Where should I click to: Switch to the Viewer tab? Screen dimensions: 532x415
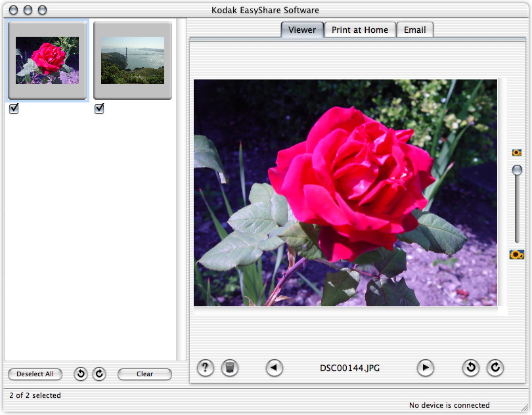click(x=302, y=30)
